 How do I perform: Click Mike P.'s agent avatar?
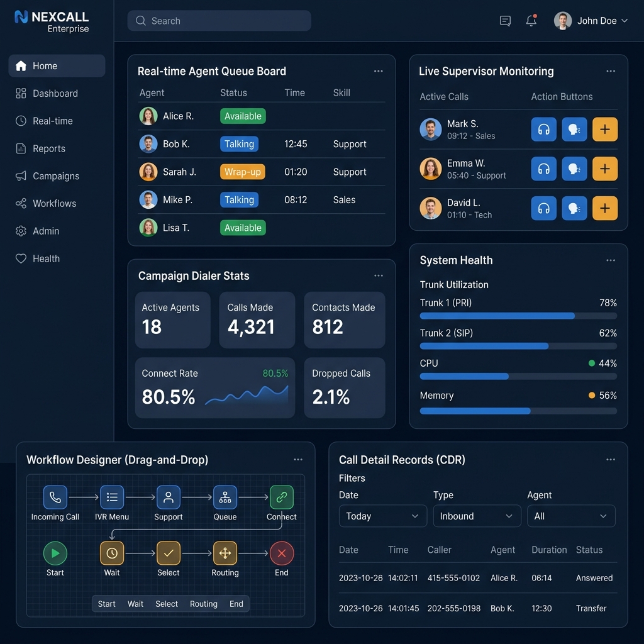148,199
